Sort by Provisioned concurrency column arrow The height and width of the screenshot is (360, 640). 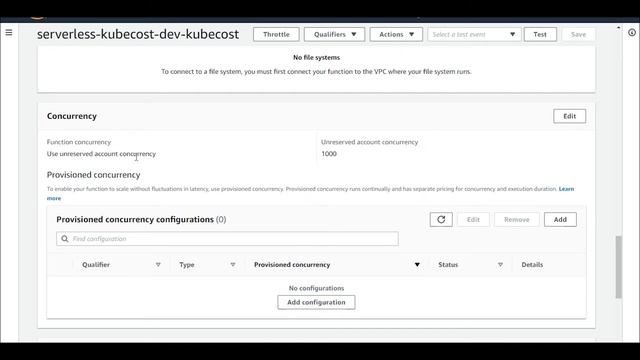point(417,264)
